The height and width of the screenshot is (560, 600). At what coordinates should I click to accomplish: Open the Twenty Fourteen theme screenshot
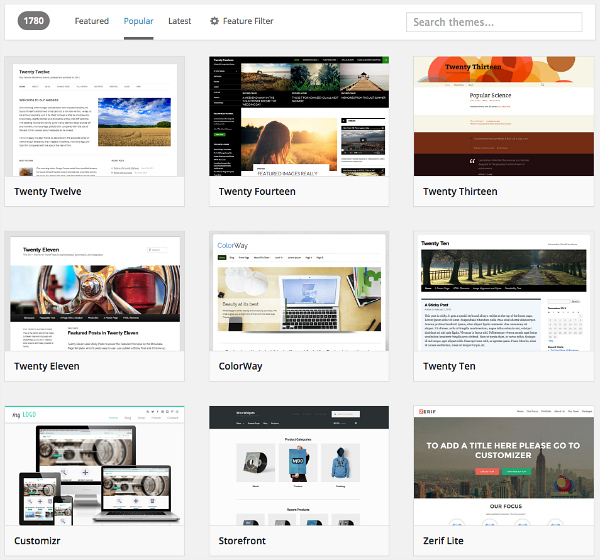[x=299, y=117]
